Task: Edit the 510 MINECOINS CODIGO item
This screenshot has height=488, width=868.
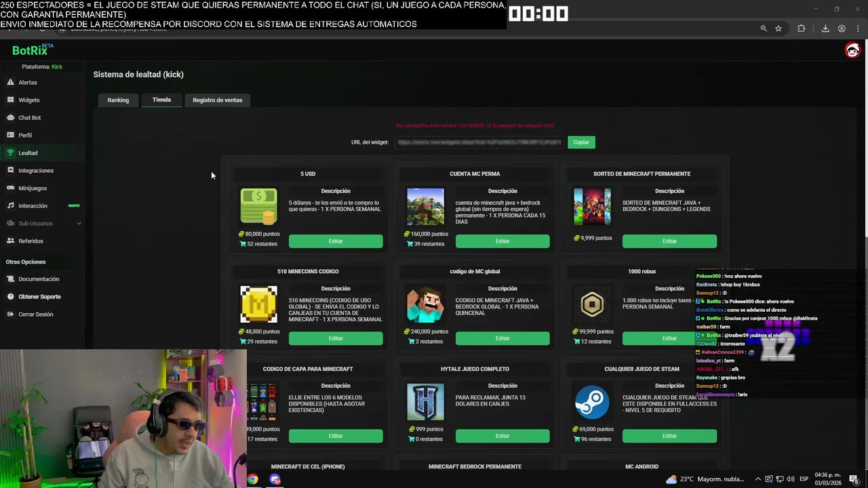Action: [336, 338]
